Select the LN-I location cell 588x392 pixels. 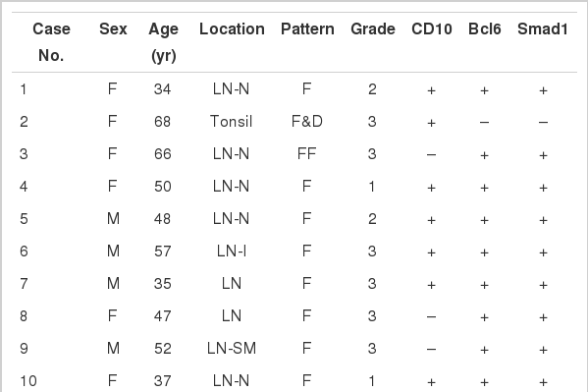232,251
